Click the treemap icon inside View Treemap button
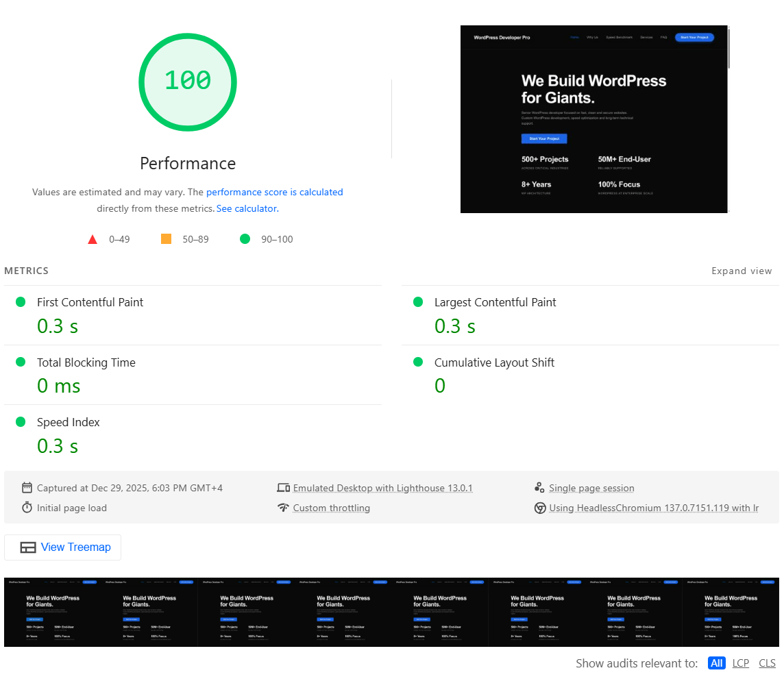This screenshot has width=784, height=677. click(28, 547)
